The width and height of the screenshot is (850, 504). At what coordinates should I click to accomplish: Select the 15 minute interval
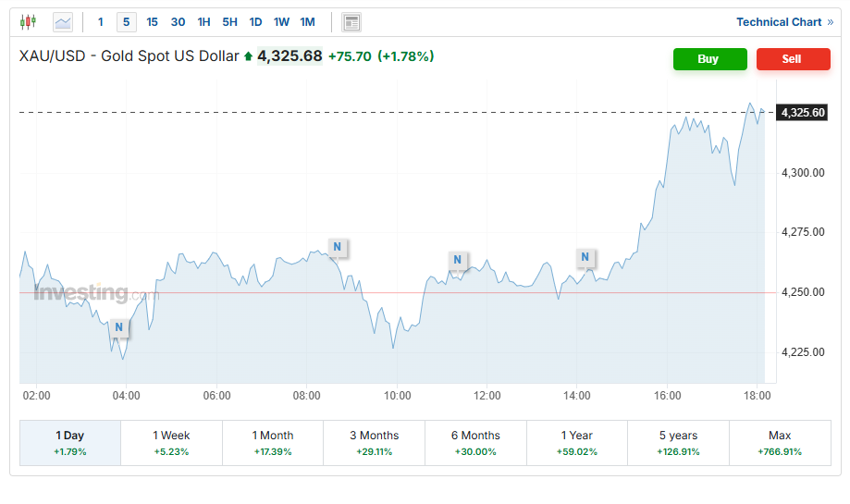click(152, 22)
